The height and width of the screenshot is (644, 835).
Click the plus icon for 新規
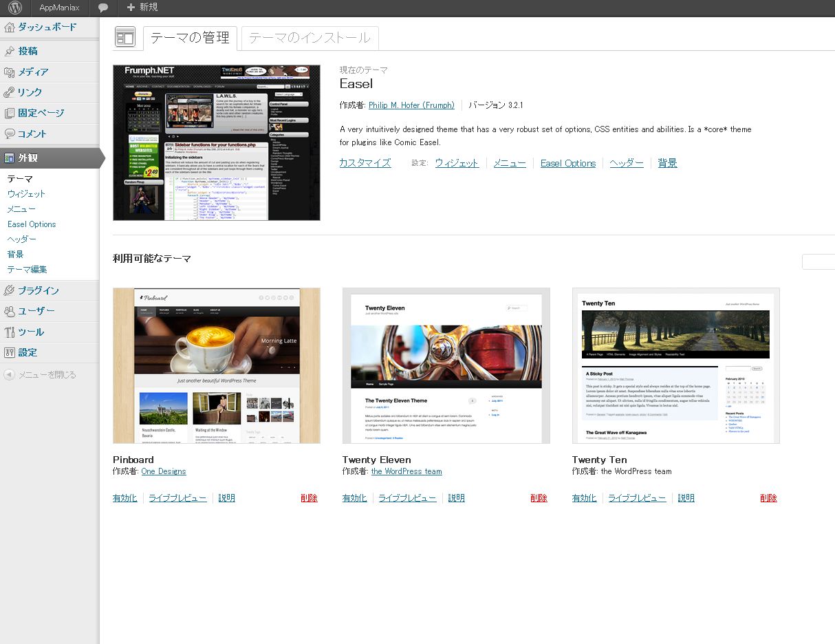(131, 8)
